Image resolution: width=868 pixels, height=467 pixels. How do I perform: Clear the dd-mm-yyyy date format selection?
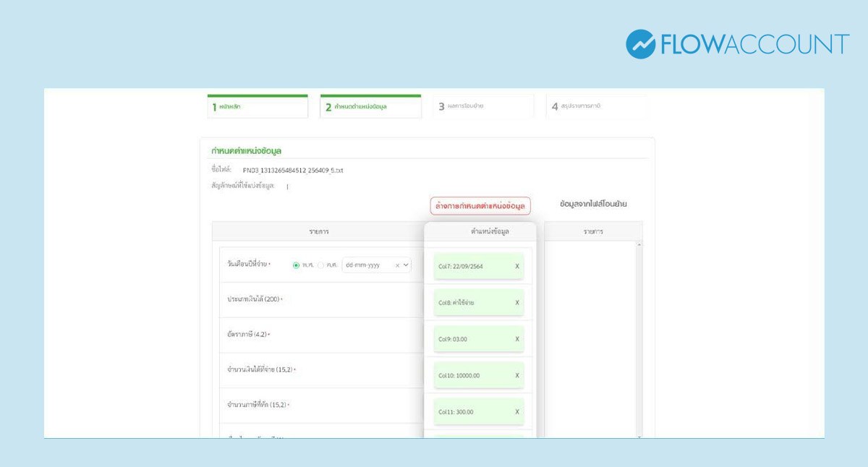point(396,265)
